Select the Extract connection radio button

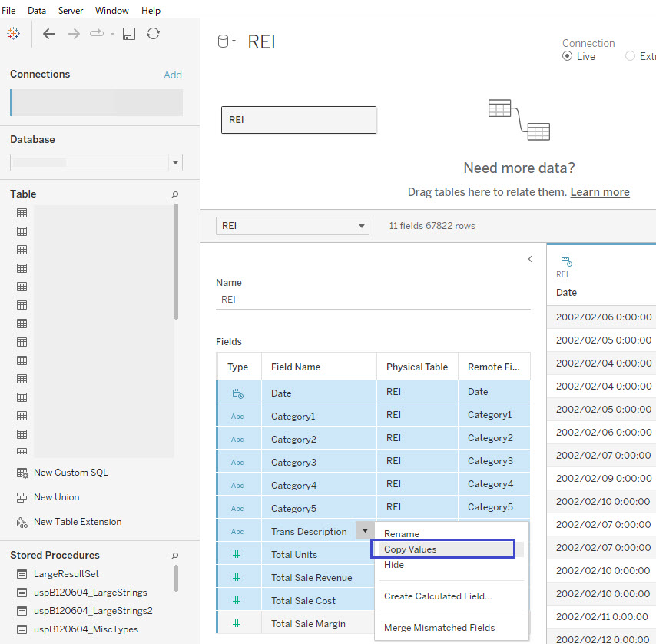point(630,56)
